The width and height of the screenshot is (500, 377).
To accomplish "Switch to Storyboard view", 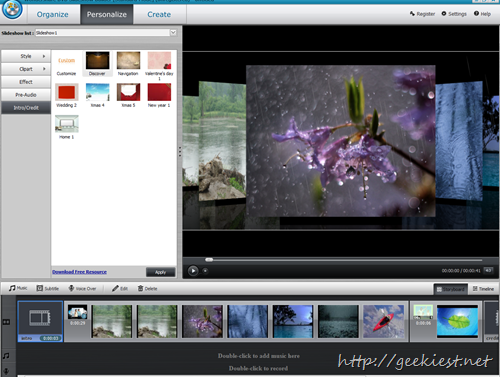I will [450, 289].
